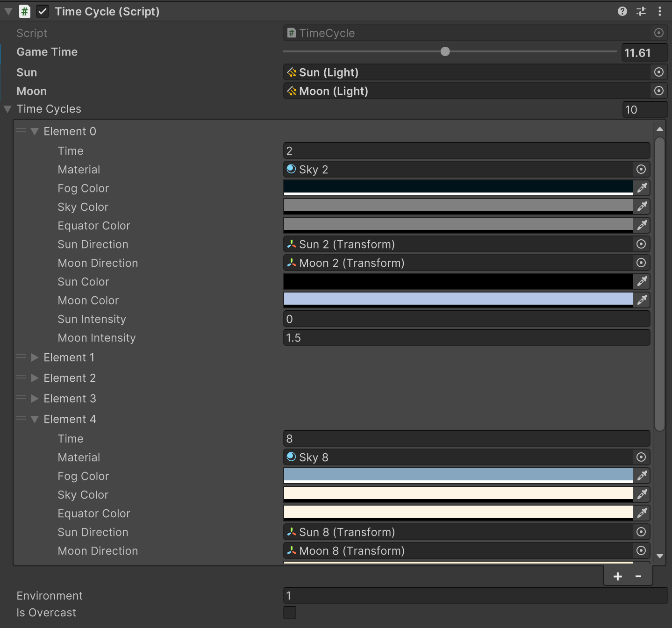
Task: Disable the Time Cycle script checkbox
Action: (x=43, y=11)
